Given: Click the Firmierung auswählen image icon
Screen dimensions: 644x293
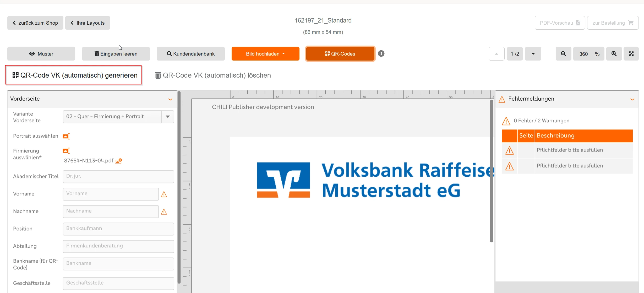Looking at the screenshot, I should point(66,151).
